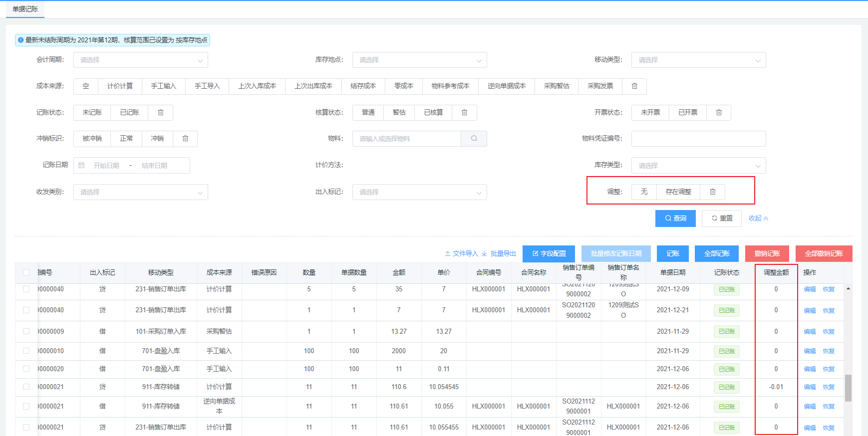
Task: Check the row for 101-采购订单入库
Action: click(26, 332)
